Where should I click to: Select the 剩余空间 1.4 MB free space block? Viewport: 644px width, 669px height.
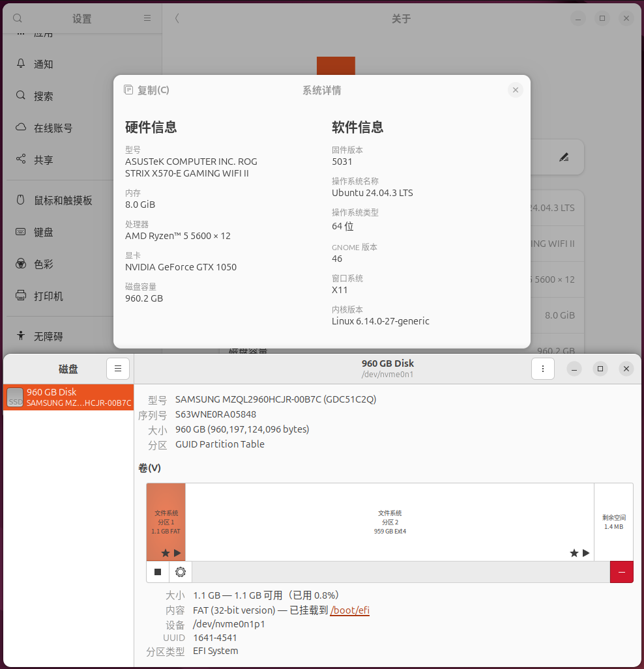tap(613, 522)
